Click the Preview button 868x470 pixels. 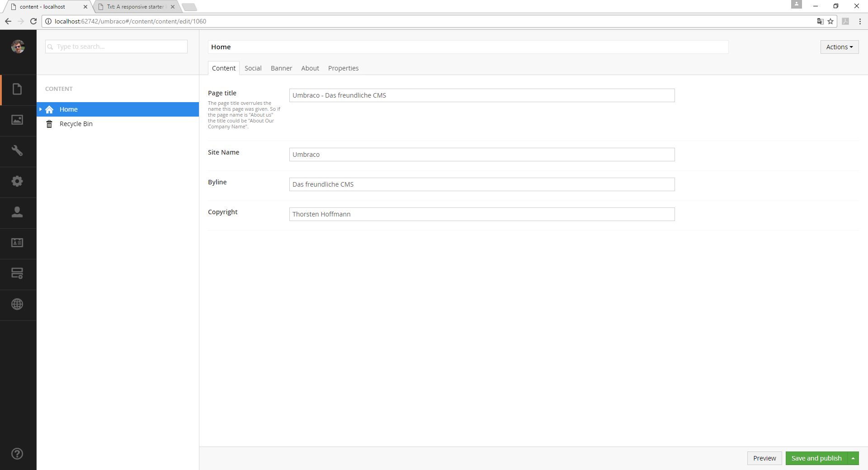pyautogui.click(x=764, y=458)
